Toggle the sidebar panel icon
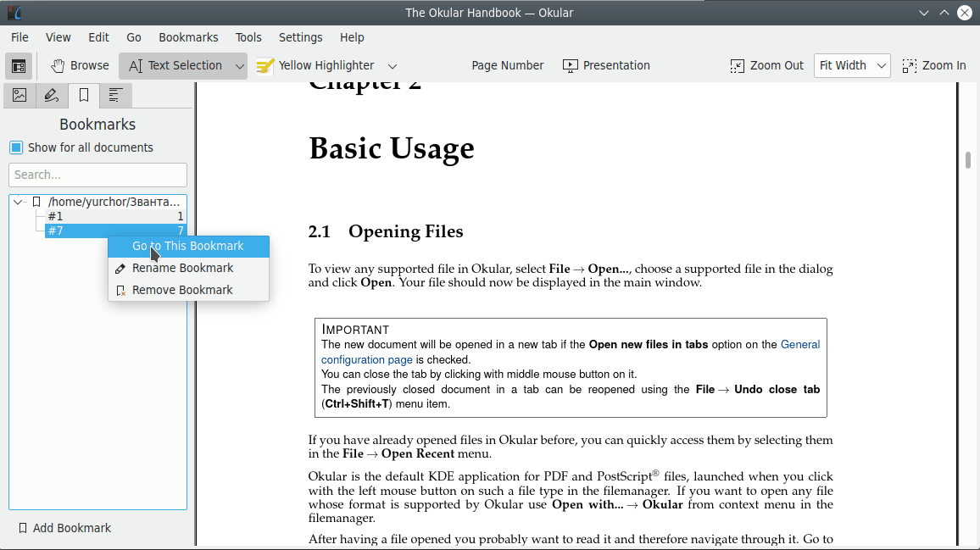This screenshot has width=980, height=550. point(19,66)
